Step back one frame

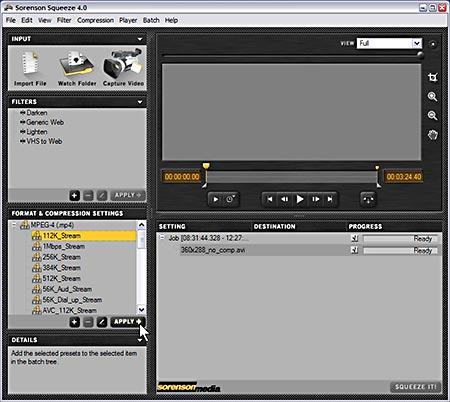[284, 199]
